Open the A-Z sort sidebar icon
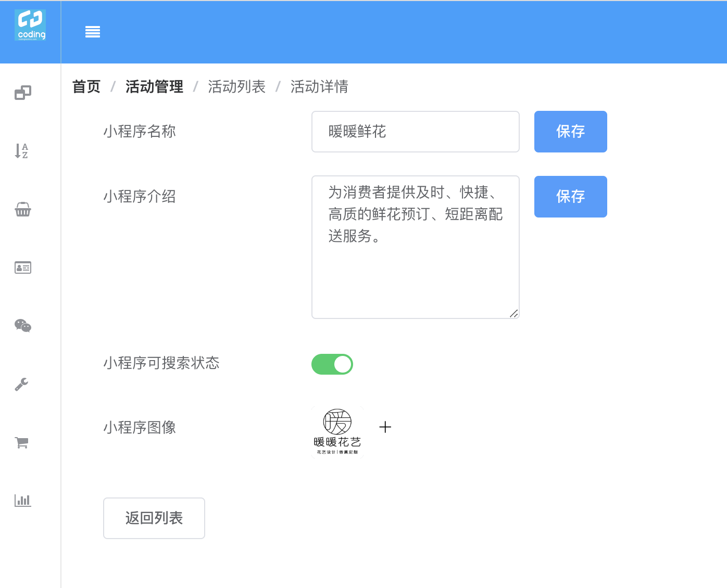727x588 pixels. coord(22,151)
